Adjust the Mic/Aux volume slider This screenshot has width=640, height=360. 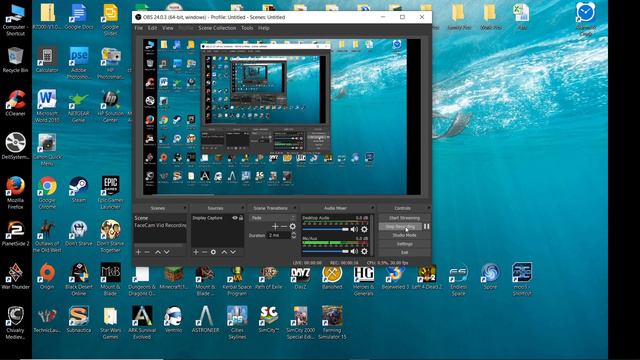coord(325,251)
